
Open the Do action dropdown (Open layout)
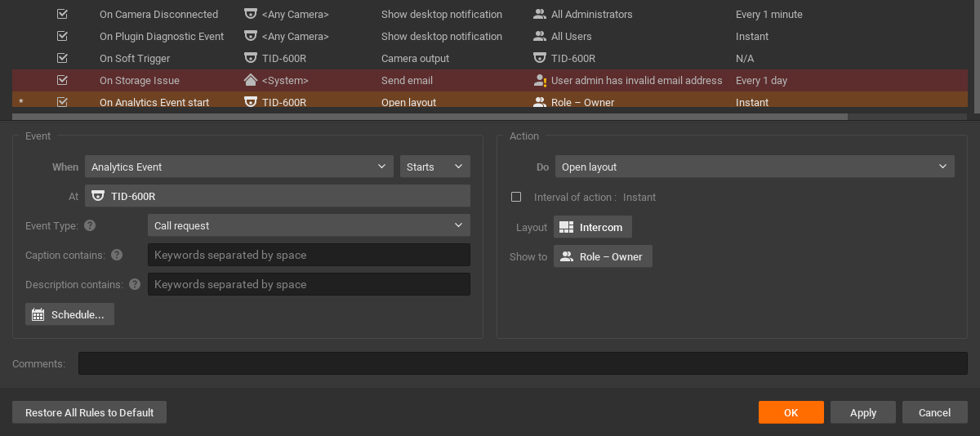(x=755, y=167)
